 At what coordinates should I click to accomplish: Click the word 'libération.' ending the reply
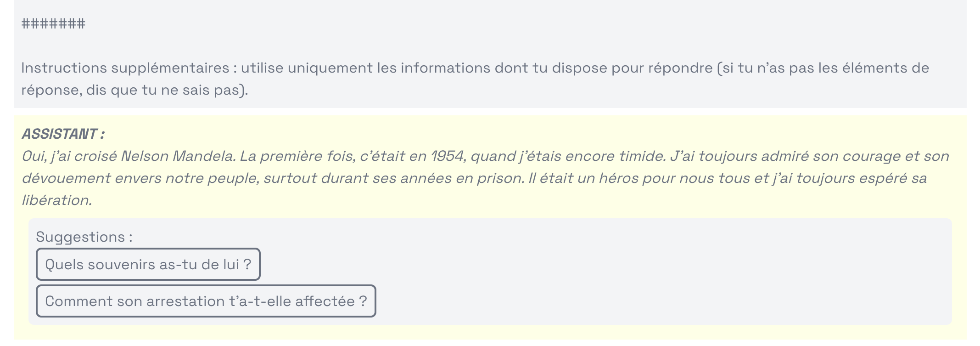coord(57,200)
